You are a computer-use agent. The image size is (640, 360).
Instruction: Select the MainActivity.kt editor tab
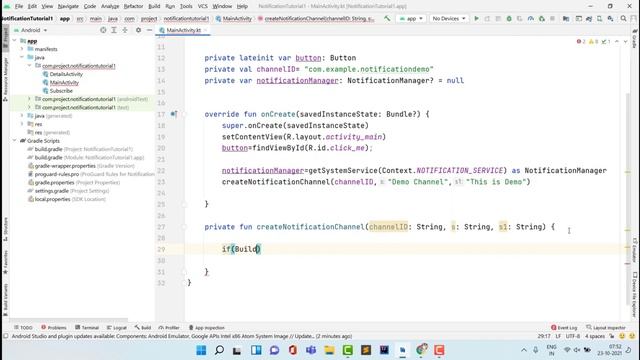coord(183,30)
